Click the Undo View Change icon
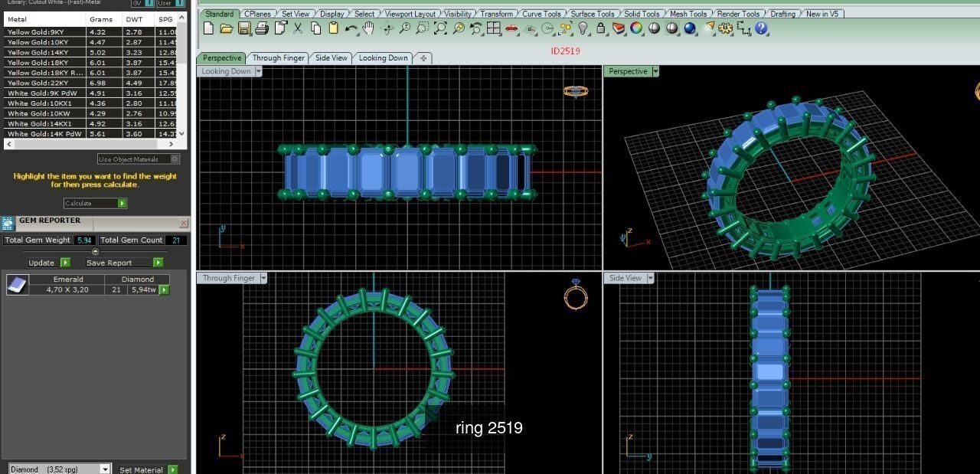The width and height of the screenshot is (980, 474). coord(476,28)
